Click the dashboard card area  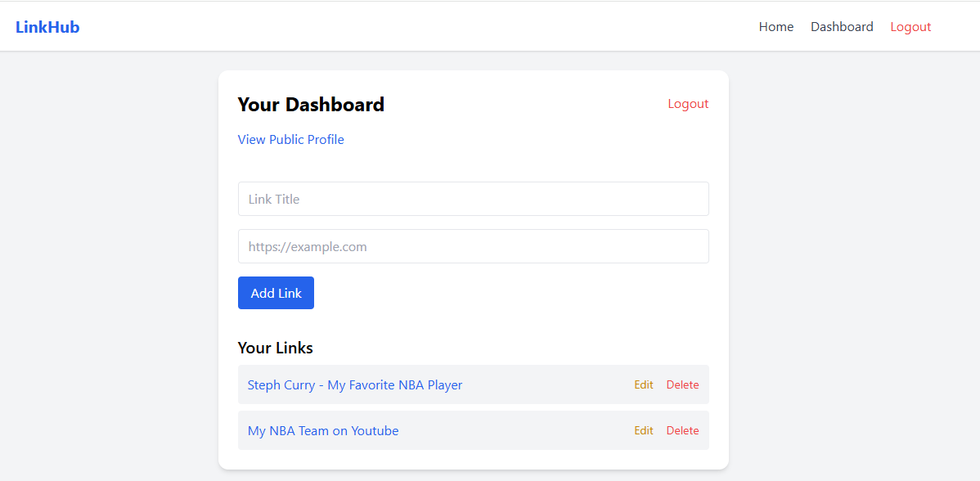pos(473,164)
